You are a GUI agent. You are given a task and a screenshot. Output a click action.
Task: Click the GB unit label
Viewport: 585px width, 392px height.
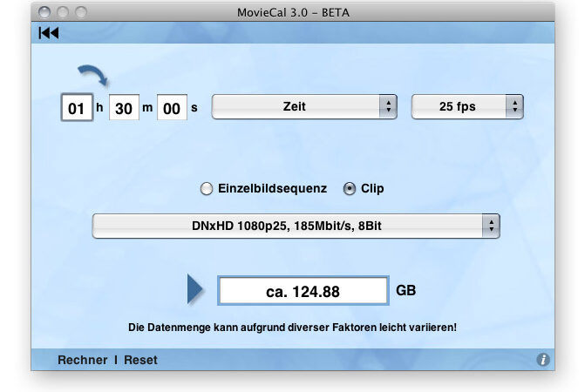[405, 290]
